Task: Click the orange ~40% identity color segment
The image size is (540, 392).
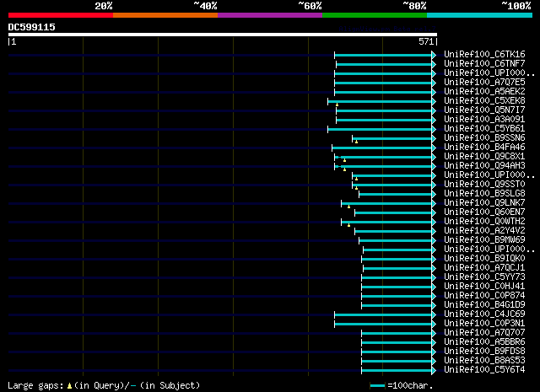Action: click(165, 15)
